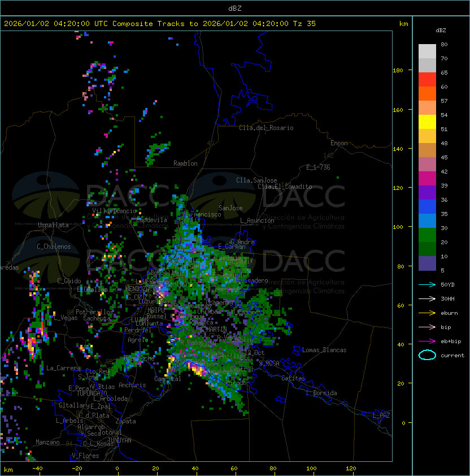Image resolution: width=470 pixels, height=476 pixels.
Task: Click the 'Encon' map label
Action: (x=339, y=143)
